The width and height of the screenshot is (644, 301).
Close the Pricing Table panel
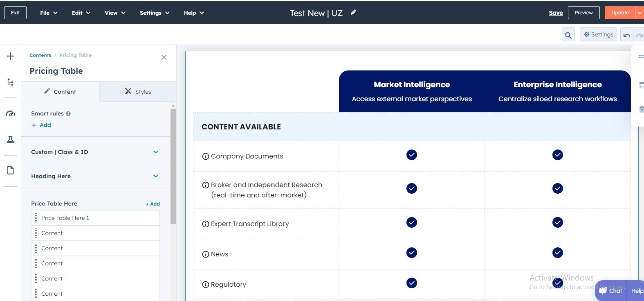tap(164, 57)
